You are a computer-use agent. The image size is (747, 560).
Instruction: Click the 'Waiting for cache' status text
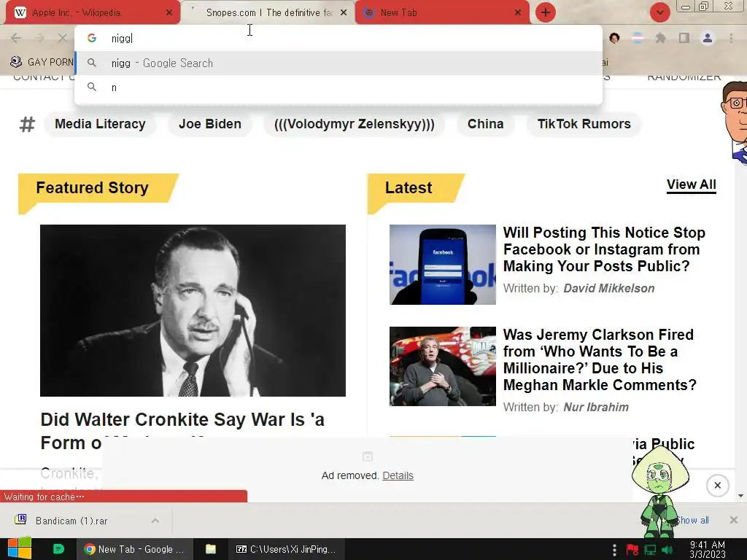(x=44, y=497)
